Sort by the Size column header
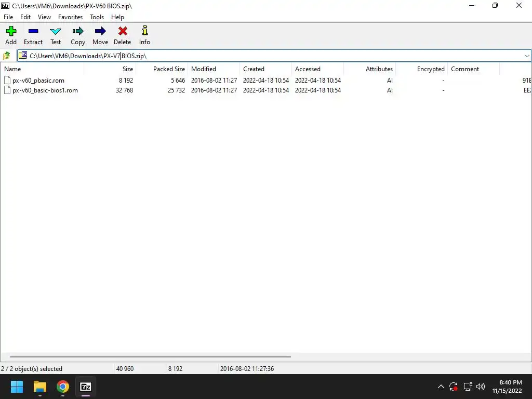The image size is (532, 399). (x=110, y=69)
